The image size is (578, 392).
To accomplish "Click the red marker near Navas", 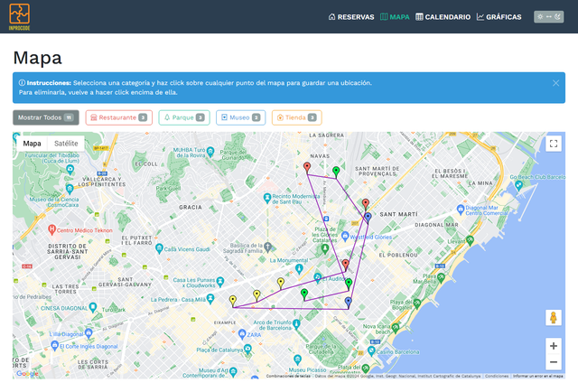I will pyautogui.click(x=307, y=168).
